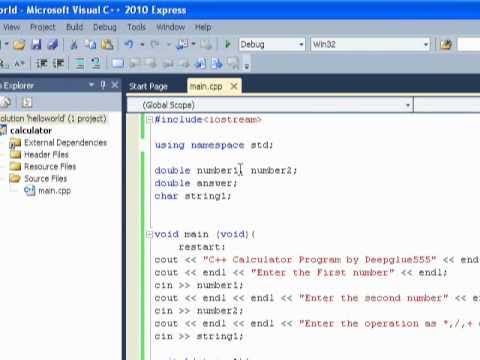Open the Win32 platform dropdown
The height and width of the screenshot is (360, 480).
click(426, 44)
